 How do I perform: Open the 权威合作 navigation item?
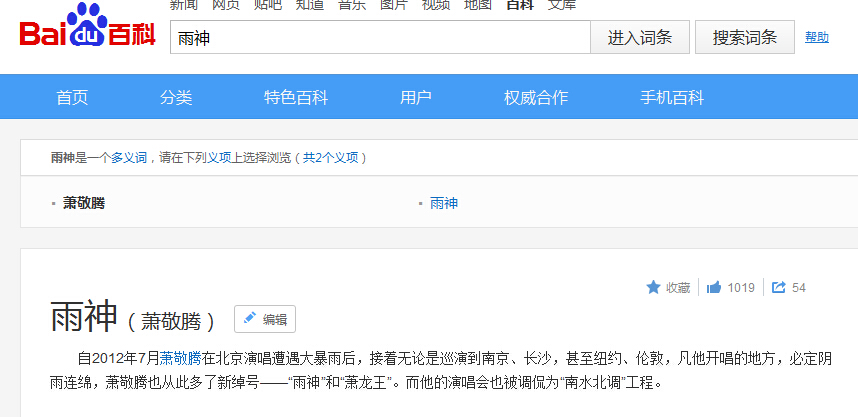click(536, 97)
